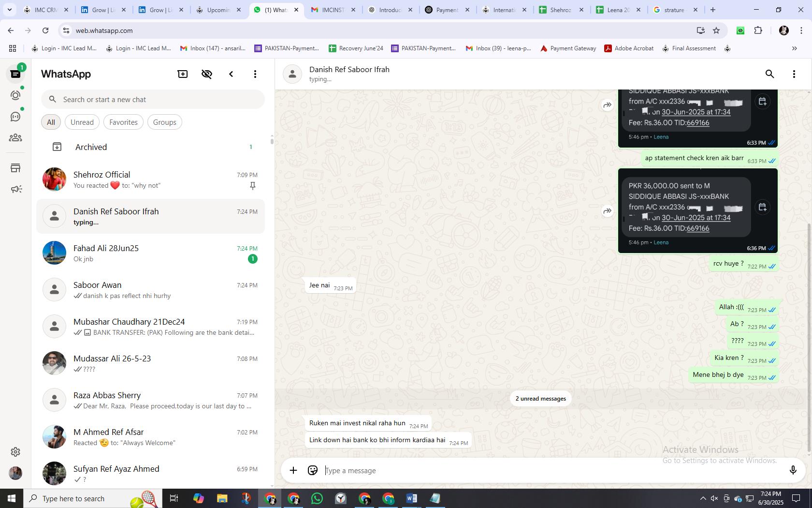Image resolution: width=812 pixels, height=508 pixels.
Task: Open the tab search dropdown arrow
Action: 9,10
